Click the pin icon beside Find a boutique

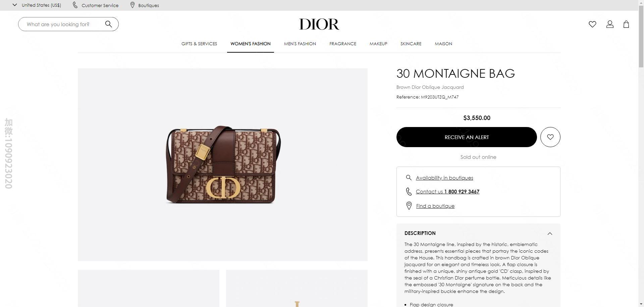coord(409,206)
